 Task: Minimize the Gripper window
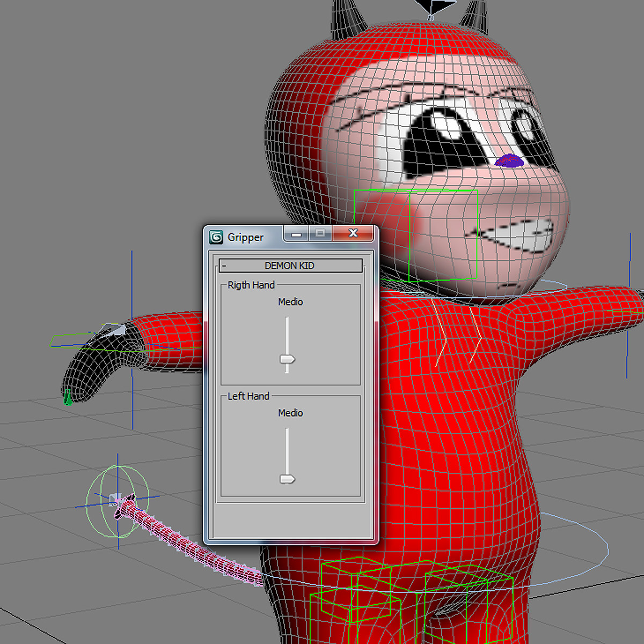(296, 233)
